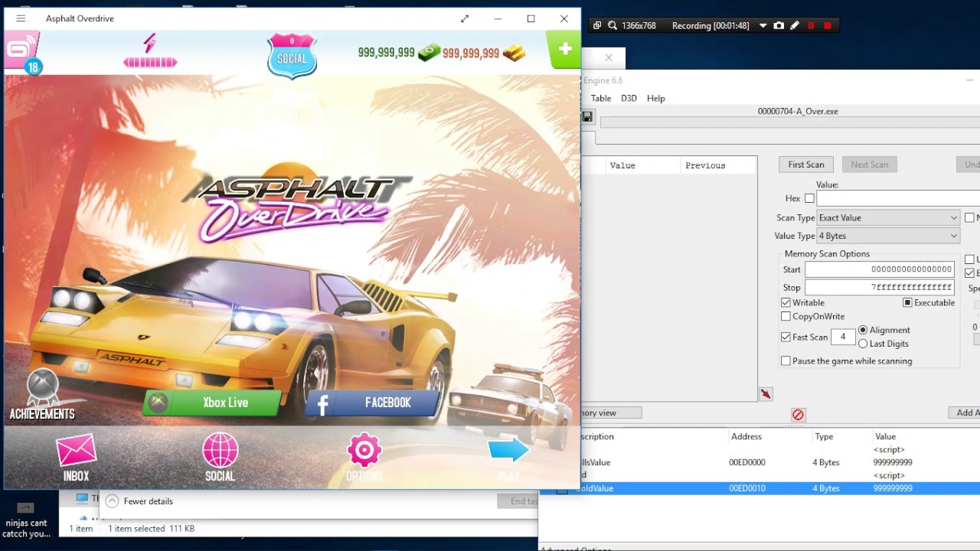980x551 pixels.
Task: Open the Table menu in Cheat Engine
Action: (x=601, y=98)
